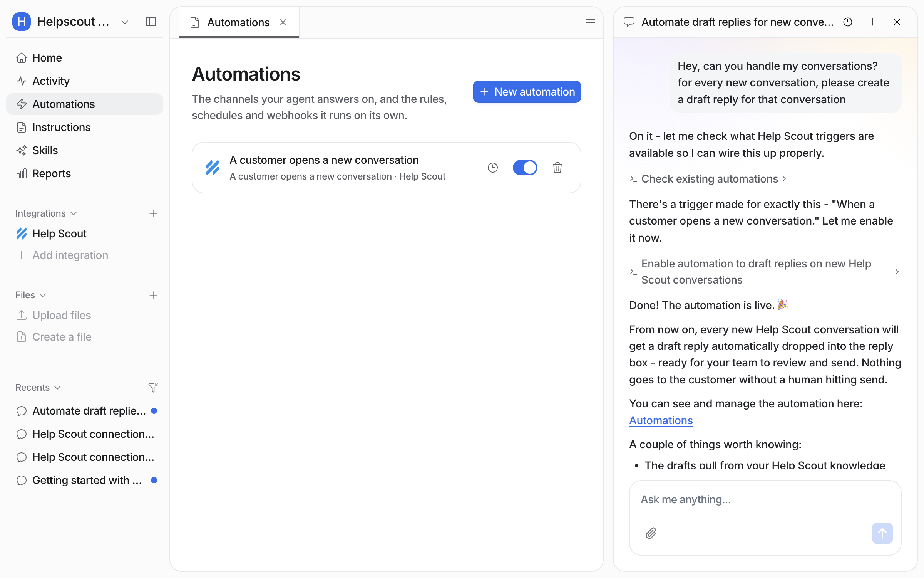Open the Help Scout integration

point(85,234)
